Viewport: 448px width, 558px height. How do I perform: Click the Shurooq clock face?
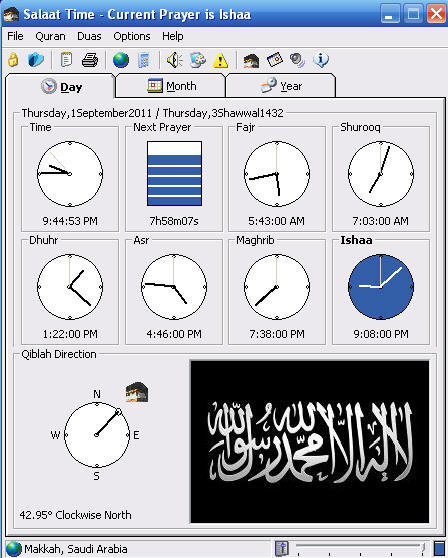coord(381,174)
